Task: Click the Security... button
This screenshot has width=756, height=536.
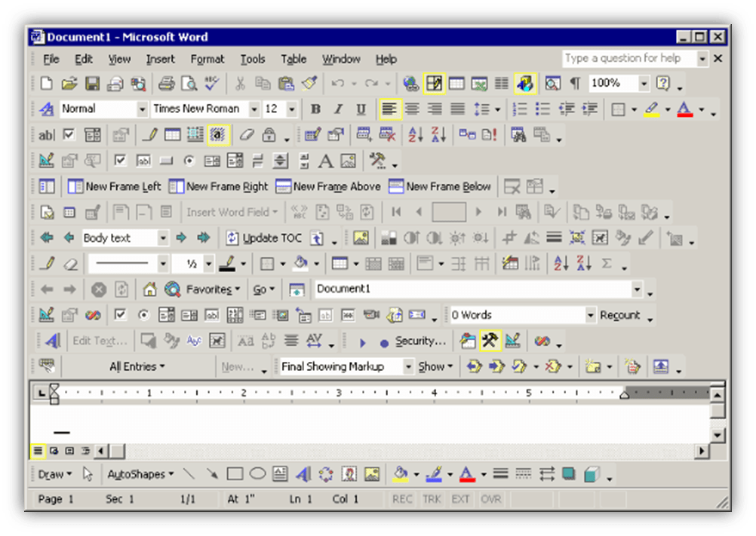Action: tap(420, 342)
